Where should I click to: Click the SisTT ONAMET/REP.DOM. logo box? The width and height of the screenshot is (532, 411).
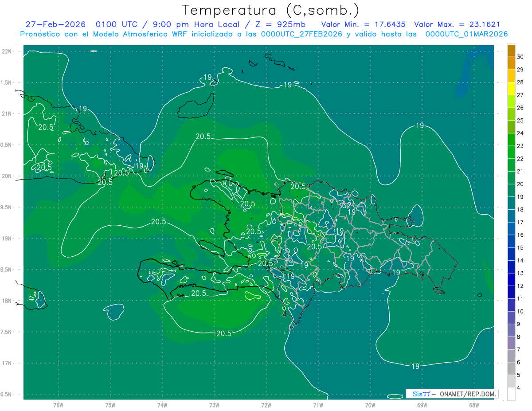452,394
